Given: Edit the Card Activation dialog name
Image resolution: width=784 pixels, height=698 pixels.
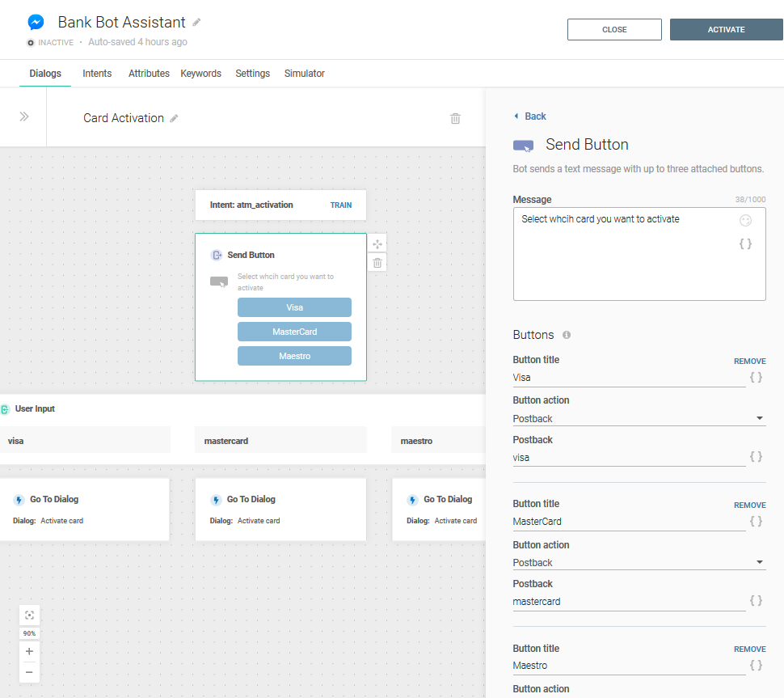Looking at the screenshot, I should pos(174,118).
